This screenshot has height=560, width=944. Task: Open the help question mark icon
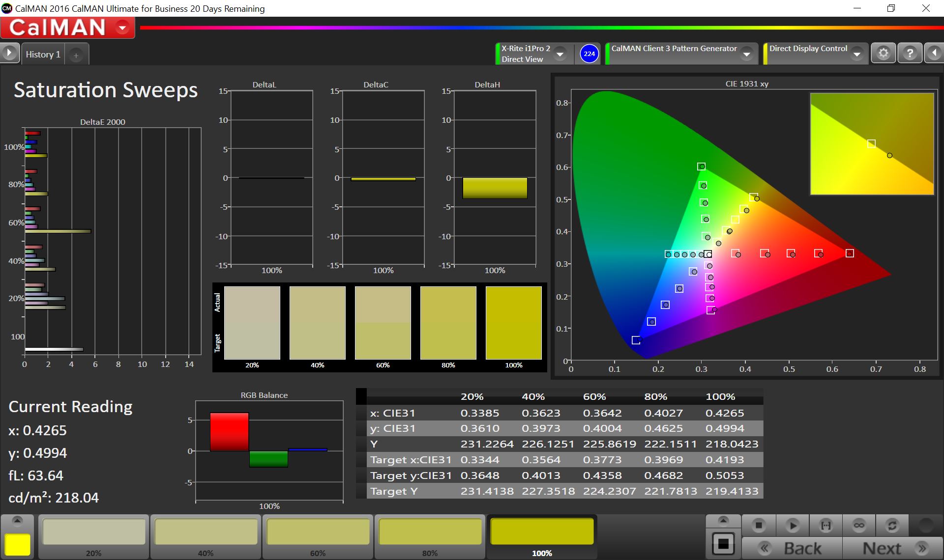tap(910, 53)
